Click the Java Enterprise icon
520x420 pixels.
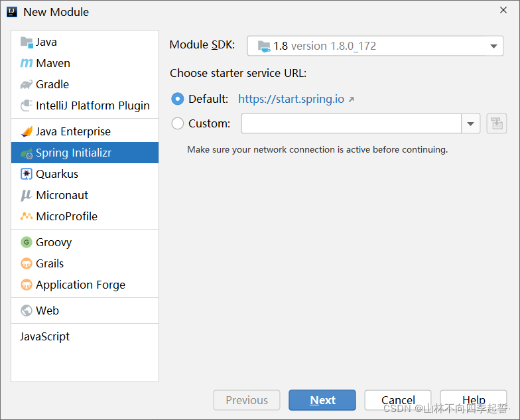(x=27, y=131)
